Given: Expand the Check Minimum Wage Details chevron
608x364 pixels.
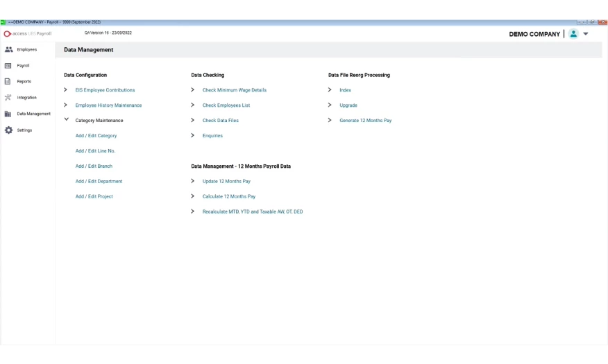Looking at the screenshot, I should pos(193,90).
